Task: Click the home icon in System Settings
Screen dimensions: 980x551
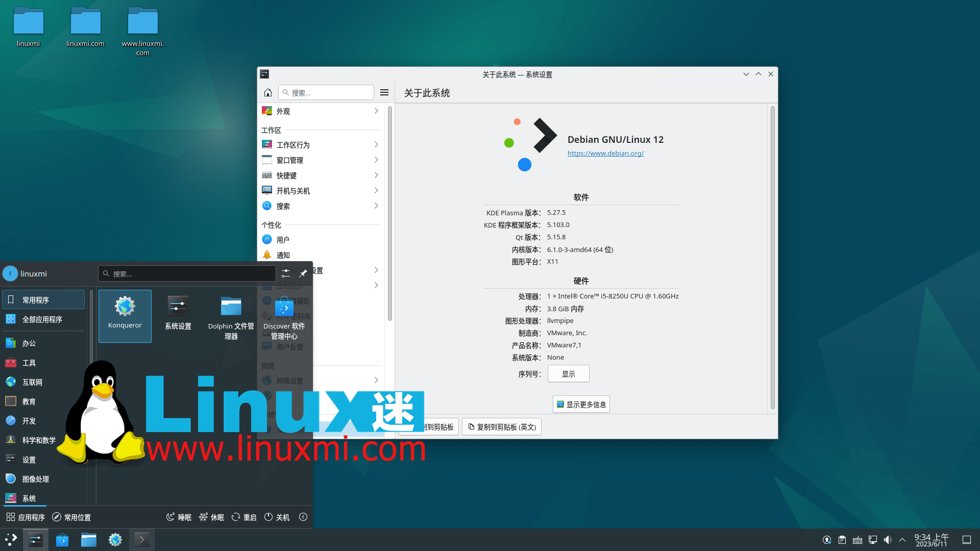Action: pyautogui.click(x=268, y=92)
